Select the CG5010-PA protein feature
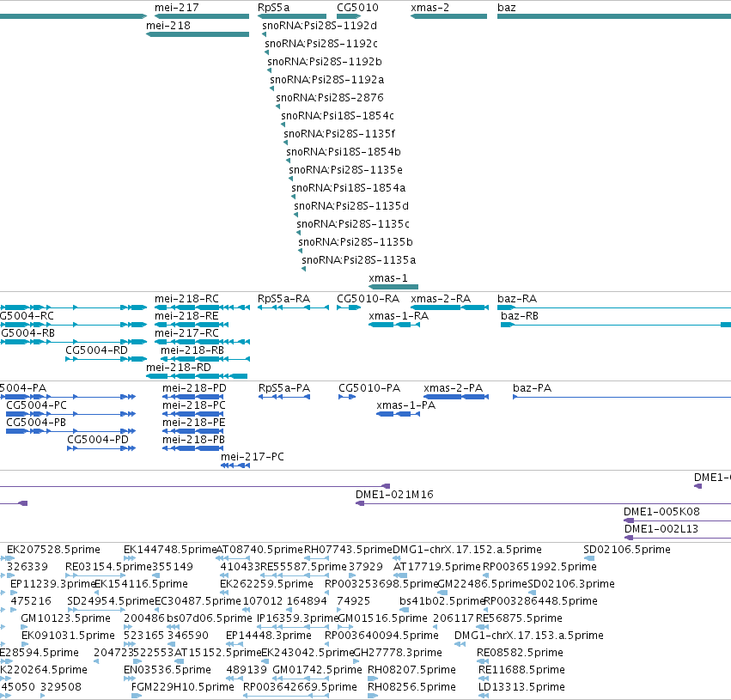Screen dimensions: 731x700 (x=347, y=397)
